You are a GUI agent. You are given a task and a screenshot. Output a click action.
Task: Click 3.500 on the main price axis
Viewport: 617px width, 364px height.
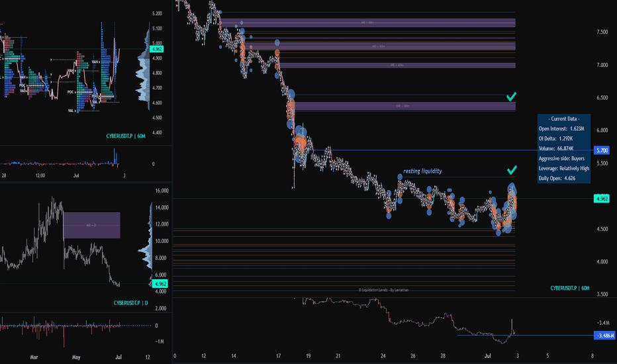(x=602, y=295)
